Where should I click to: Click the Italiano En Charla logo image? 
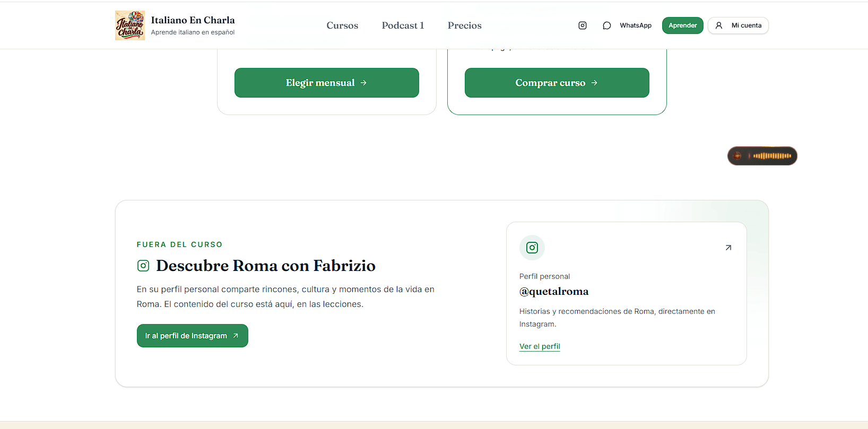[x=130, y=25]
